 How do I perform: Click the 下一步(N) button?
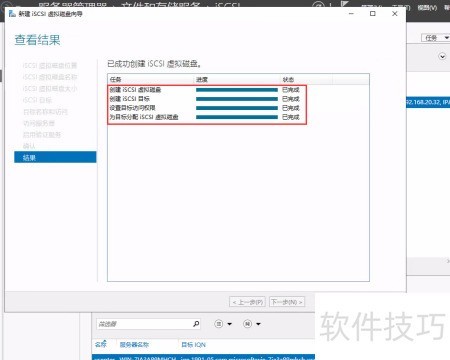[287, 302]
